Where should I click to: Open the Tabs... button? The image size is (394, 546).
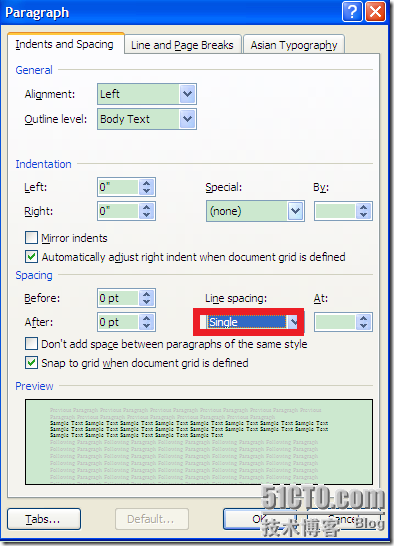coord(44,519)
